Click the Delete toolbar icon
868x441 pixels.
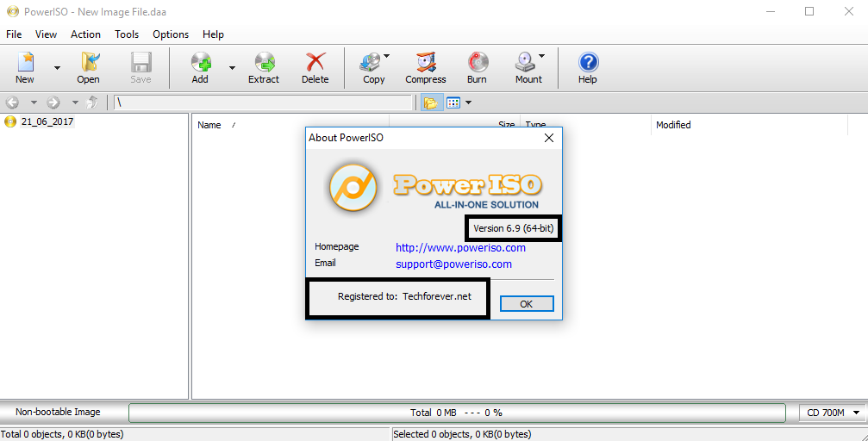[x=315, y=62]
